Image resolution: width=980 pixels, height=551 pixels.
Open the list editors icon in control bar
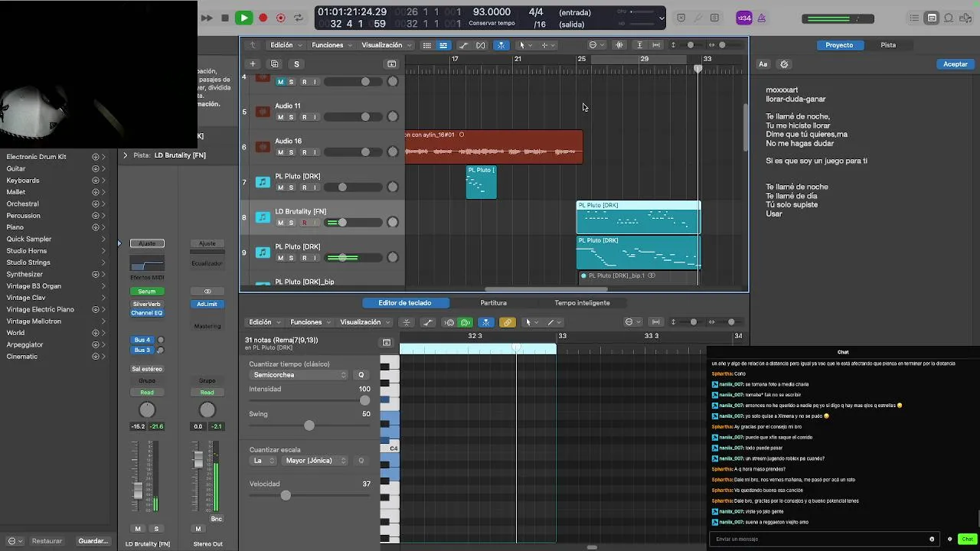[914, 18]
